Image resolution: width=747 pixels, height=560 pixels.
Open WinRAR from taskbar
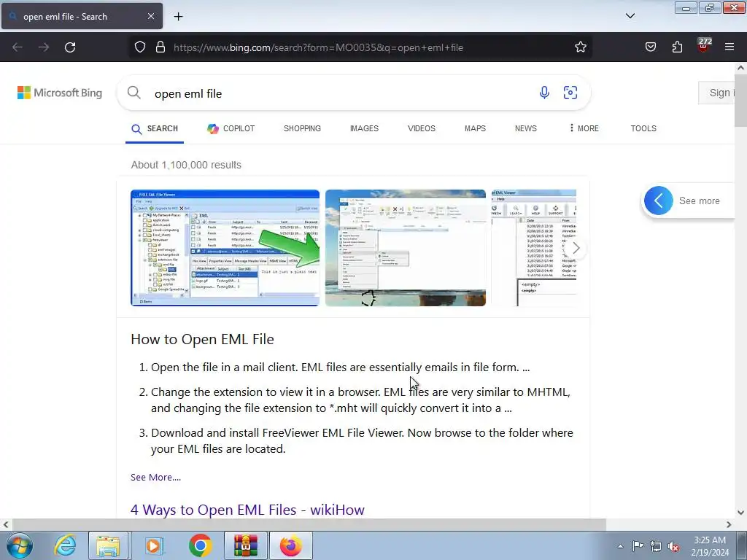[246, 545]
